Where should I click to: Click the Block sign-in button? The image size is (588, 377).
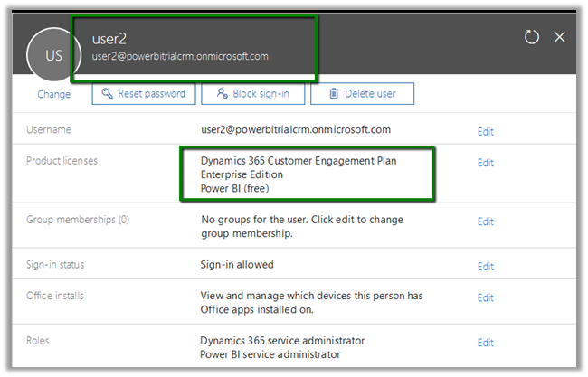tap(252, 93)
